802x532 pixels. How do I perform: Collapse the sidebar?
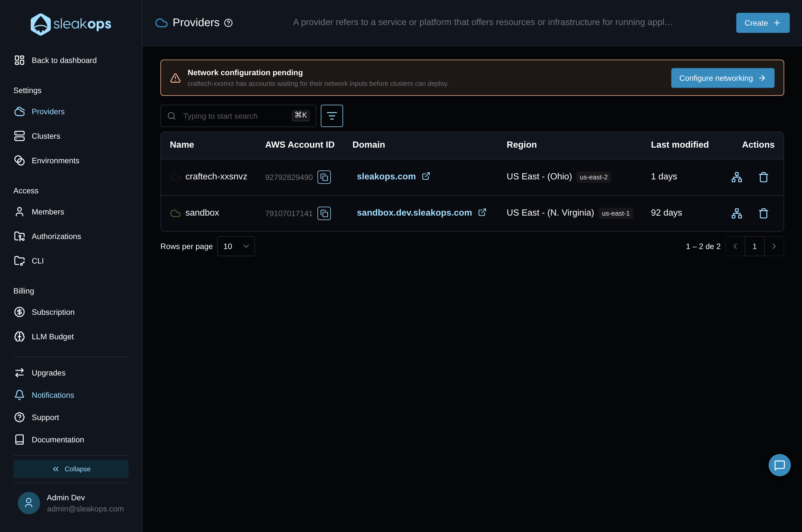pyautogui.click(x=71, y=469)
